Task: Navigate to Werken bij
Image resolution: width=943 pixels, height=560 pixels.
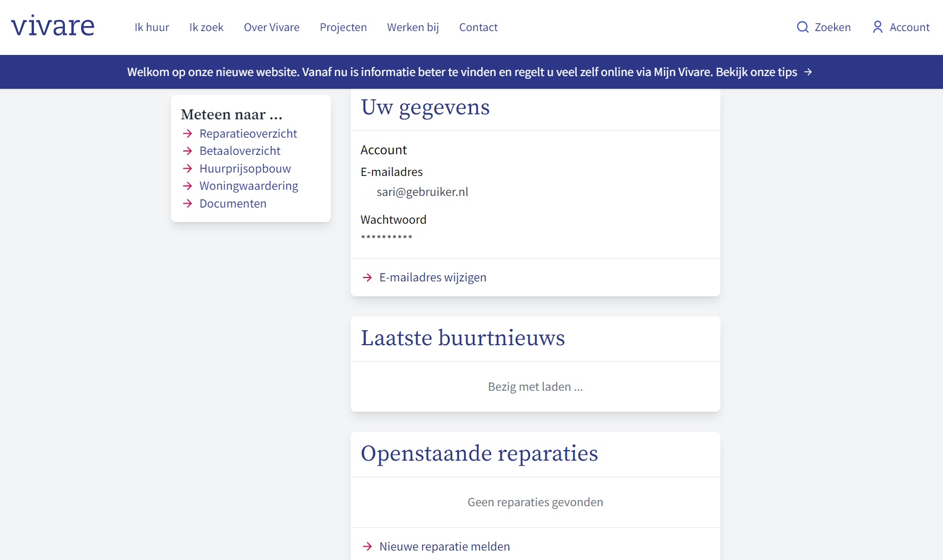Action: 412,27
